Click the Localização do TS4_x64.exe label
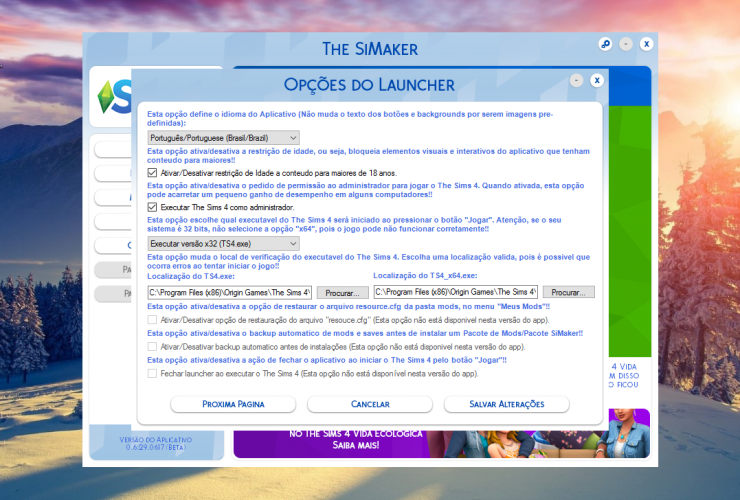 pos(425,275)
